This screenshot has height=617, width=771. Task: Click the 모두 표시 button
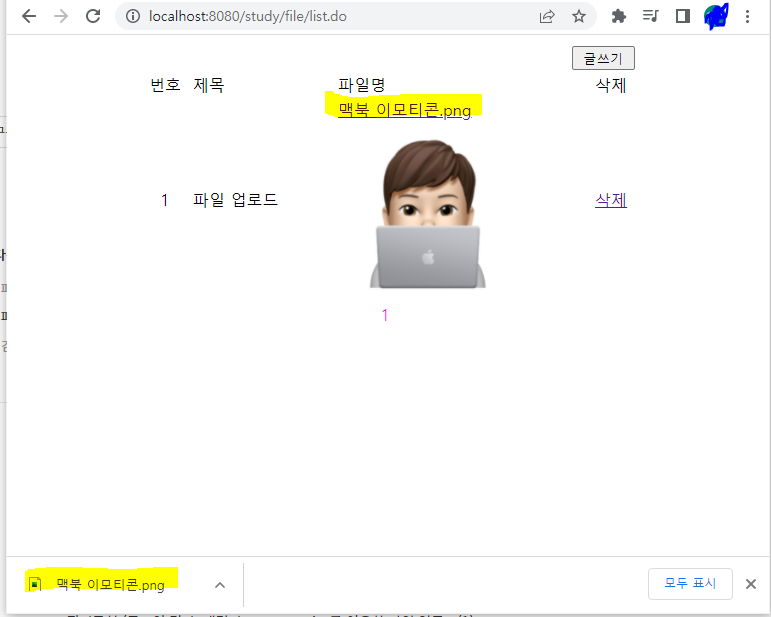tap(690, 584)
